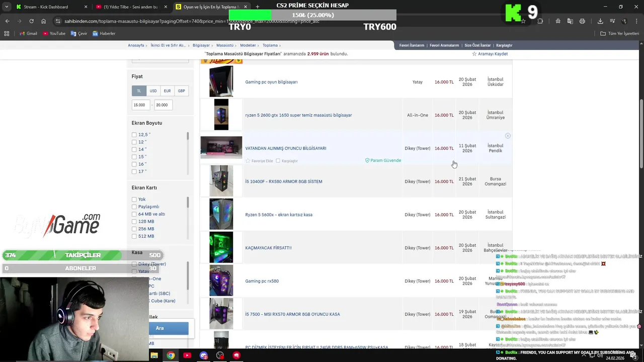This screenshot has height=362, width=644.
Task: Check the 16" screen size box
Action: (x=134, y=164)
